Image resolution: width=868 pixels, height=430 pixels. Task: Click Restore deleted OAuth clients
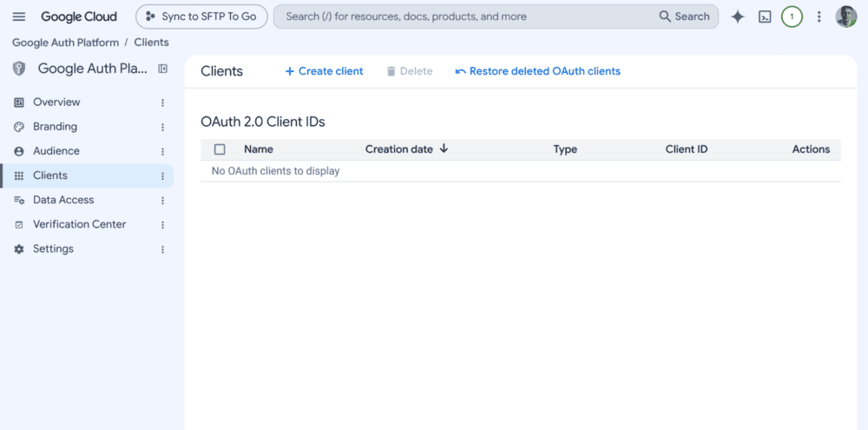pyautogui.click(x=537, y=71)
